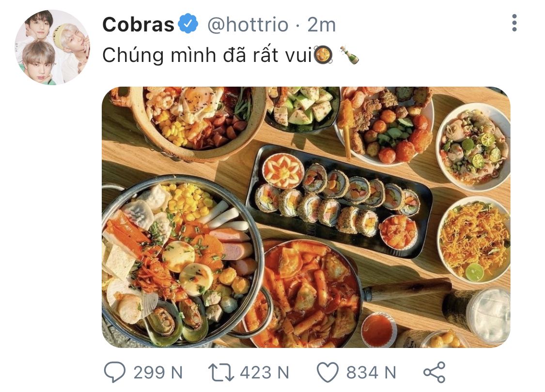Open the Cobras profile avatar

point(52,47)
